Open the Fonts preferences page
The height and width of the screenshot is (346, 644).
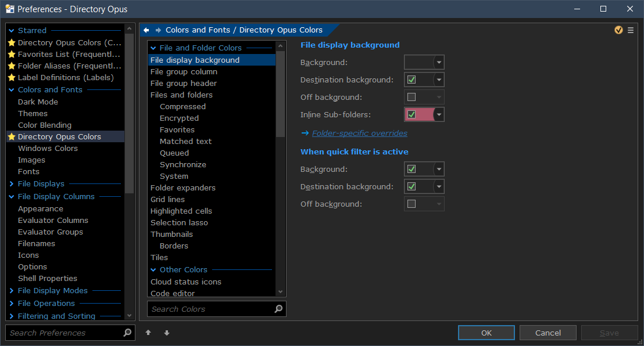[28, 172]
